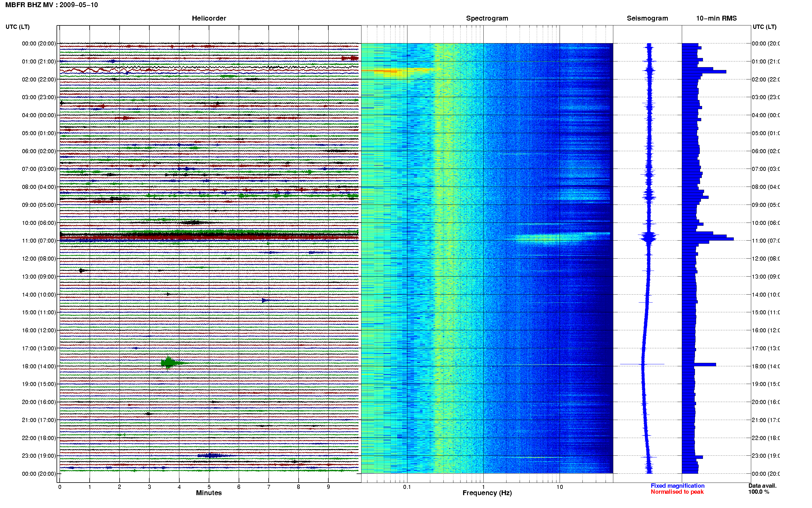Viewport: 812px width, 508px height.
Task: Click the Minutes axis label
Action: point(209,493)
